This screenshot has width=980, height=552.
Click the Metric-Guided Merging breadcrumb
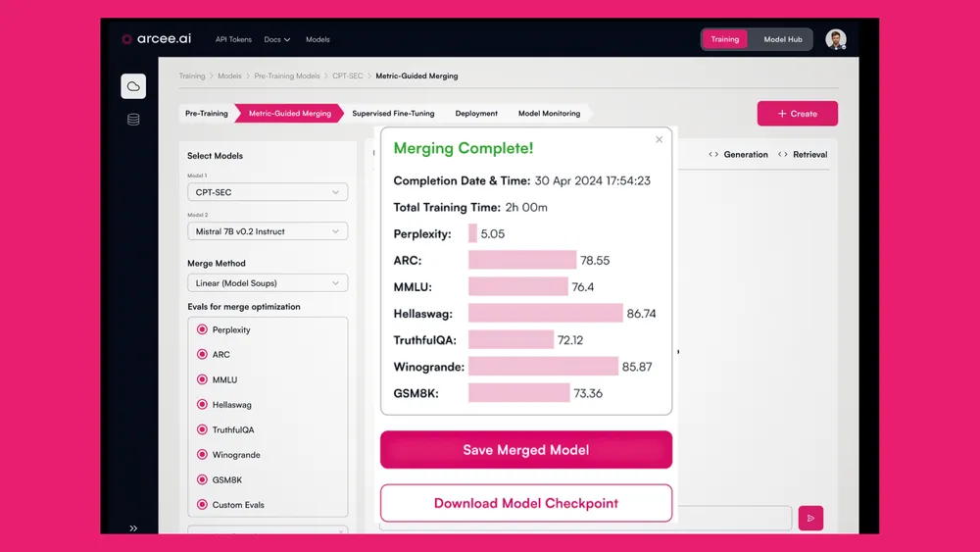tap(416, 75)
